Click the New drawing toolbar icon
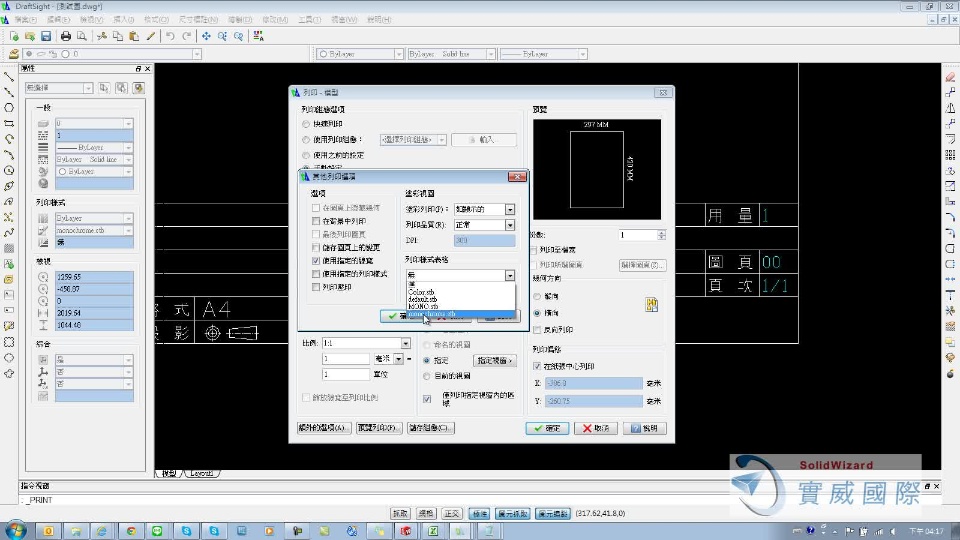The image size is (960, 540). point(13,36)
